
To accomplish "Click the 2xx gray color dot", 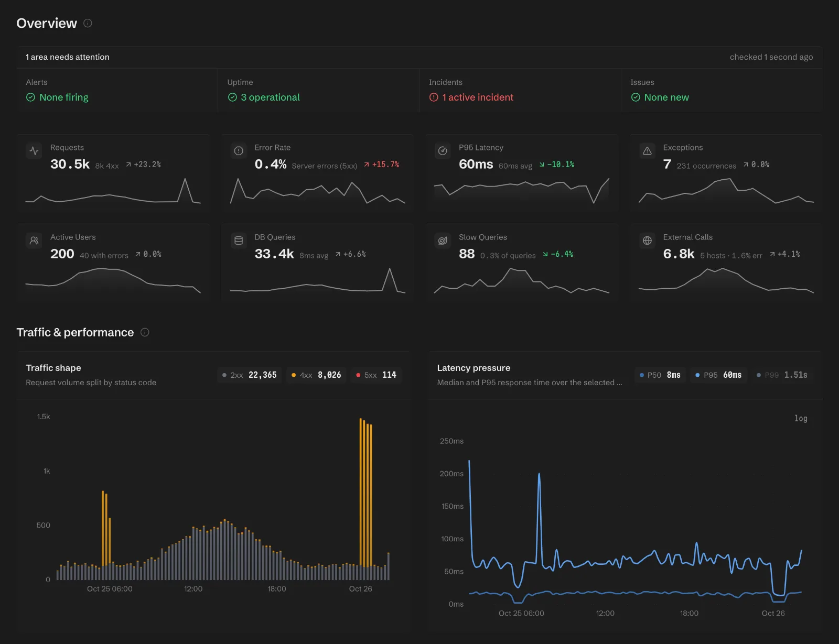I will (224, 375).
